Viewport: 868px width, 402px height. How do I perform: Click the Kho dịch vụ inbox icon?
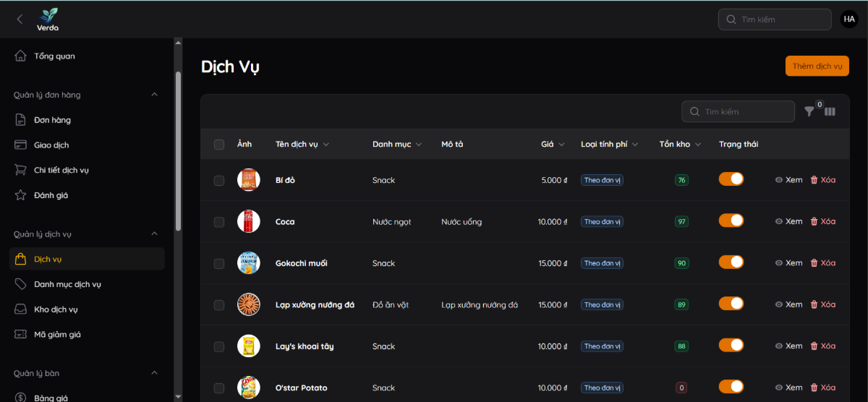point(20,309)
